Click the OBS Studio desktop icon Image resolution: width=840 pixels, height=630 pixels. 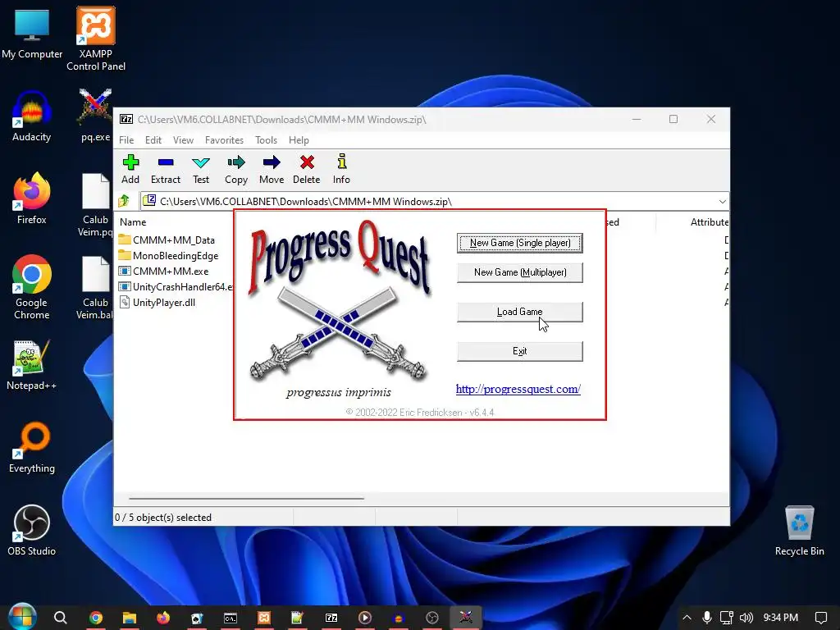32,523
